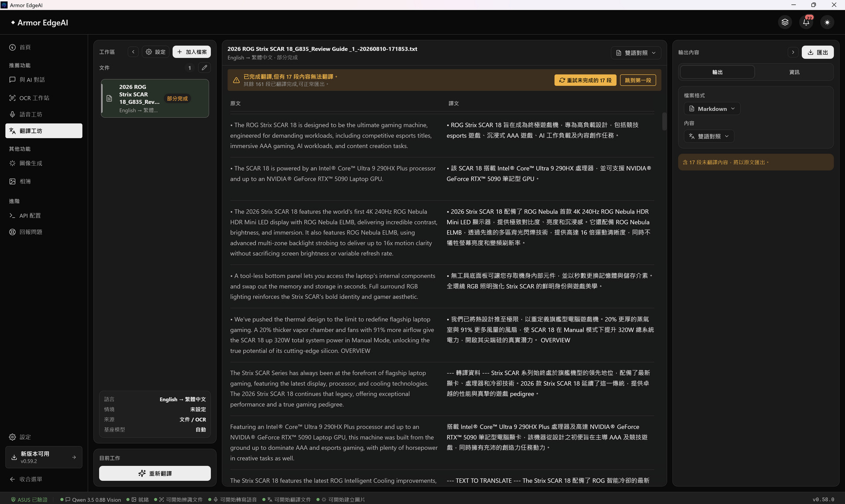Screen dimensions: 845x504
Task: Click the ASUS 已驗證 status bar indicator
Action: coord(29,500)
